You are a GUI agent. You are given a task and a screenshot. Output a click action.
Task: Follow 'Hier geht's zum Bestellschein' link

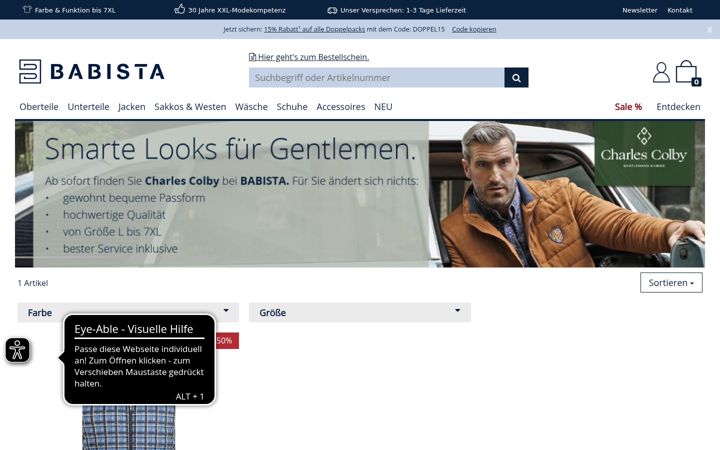coord(313,57)
